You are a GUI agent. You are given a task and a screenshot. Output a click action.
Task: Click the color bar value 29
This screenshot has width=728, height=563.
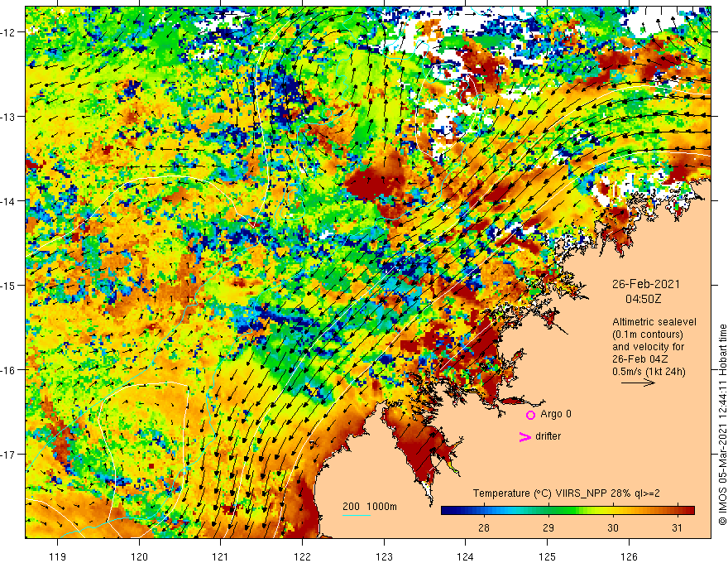548,527
